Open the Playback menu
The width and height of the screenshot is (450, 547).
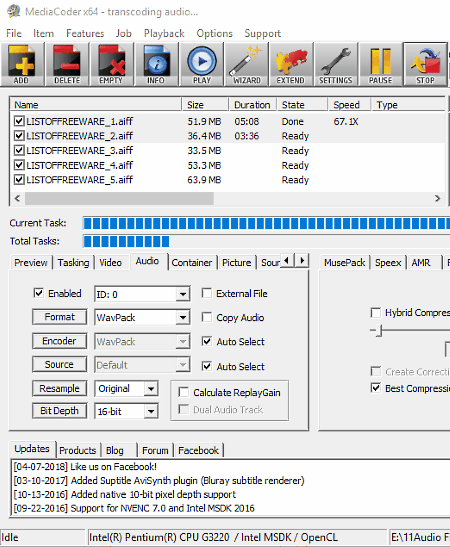[164, 33]
